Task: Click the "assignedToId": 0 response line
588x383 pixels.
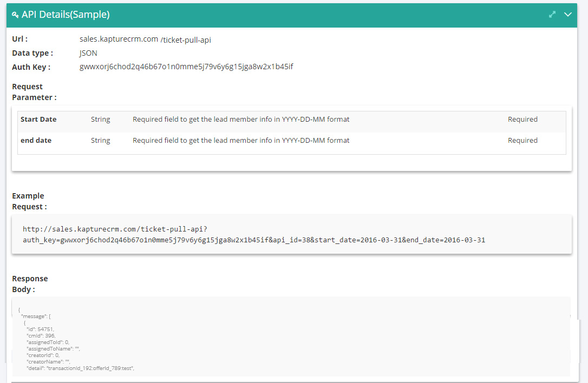Action: click(x=48, y=342)
